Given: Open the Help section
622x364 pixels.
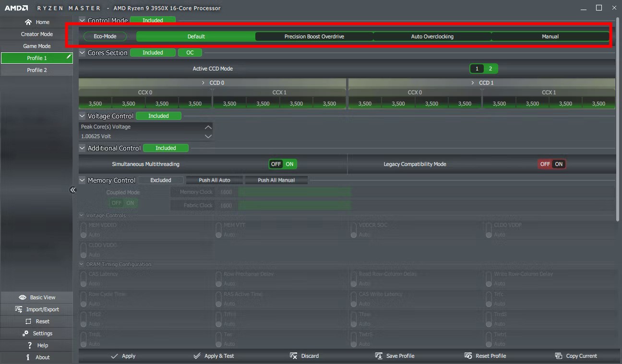Looking at the screenshot, I should pyautogui.click(x=37, y=345).
